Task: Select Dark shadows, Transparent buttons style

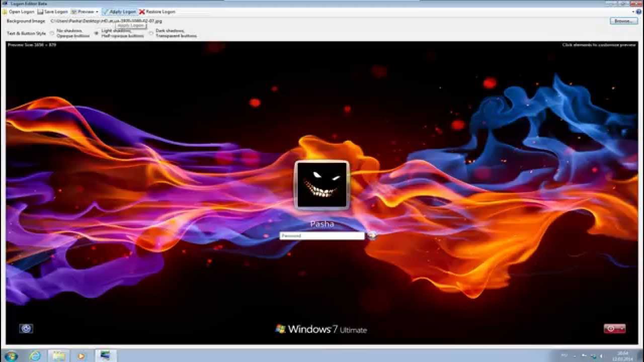Action: pyautogui.click(x=172, y=33)
